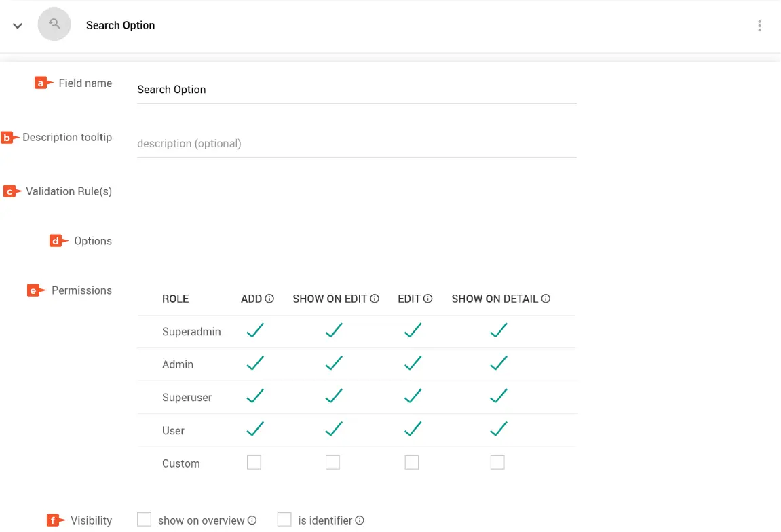This screenshot has width=781, height=532.
Task: Check Custom role SHOW ON EDIT box
Action: click(x=332, y=463)
